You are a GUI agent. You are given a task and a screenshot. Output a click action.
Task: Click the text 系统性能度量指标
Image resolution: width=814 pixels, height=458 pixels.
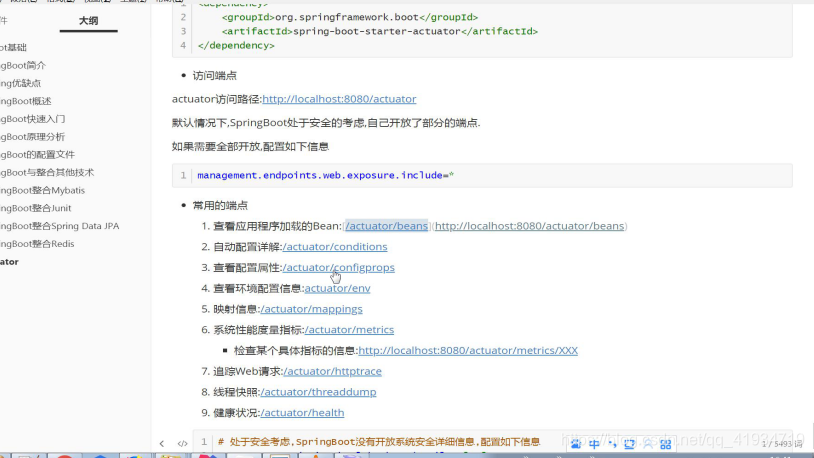click(x=258, y=330)
